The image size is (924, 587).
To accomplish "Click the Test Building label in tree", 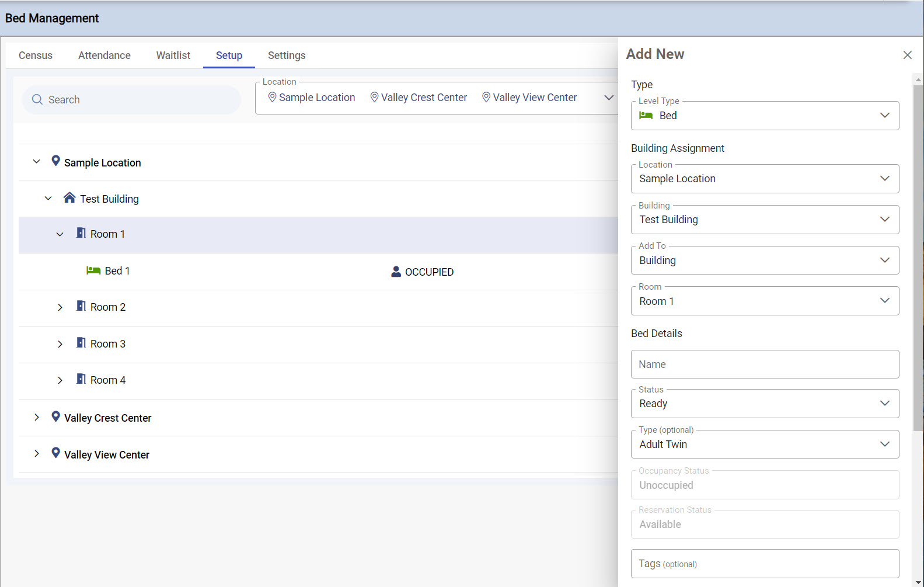I will 109,199.
